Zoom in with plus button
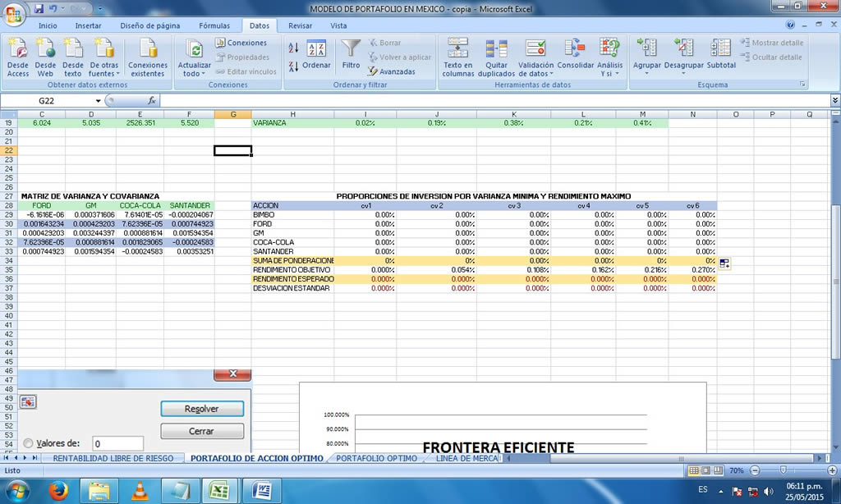Viewport: 841px width, 504px height. click(833, 470)
